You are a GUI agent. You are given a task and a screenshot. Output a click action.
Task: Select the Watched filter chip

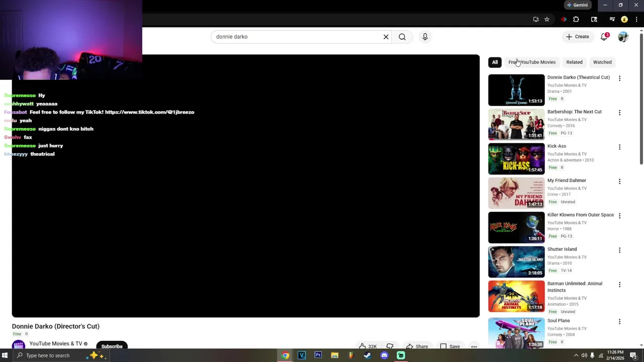point(602,62)
